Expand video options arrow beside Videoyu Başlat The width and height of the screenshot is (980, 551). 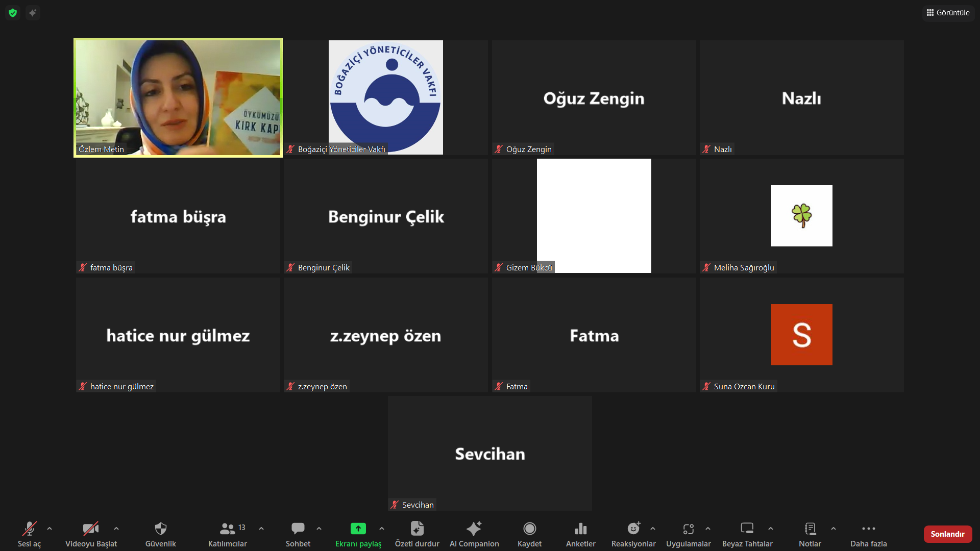tap(116, 529)
